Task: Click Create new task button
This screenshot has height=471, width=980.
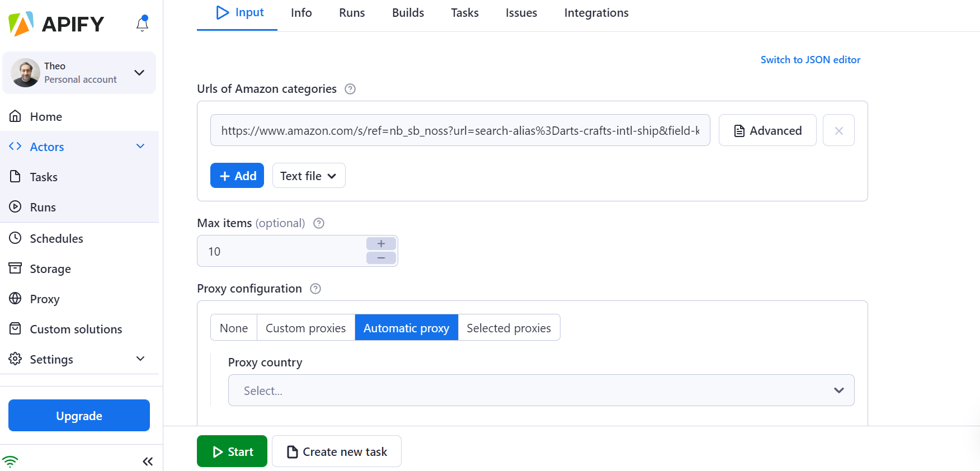Action: 337,451
